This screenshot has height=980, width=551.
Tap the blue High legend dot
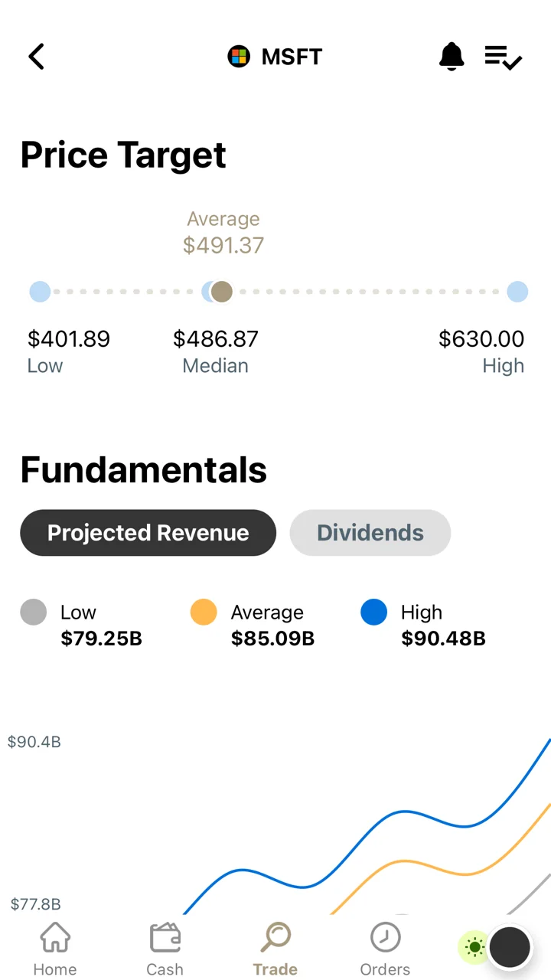374,612
